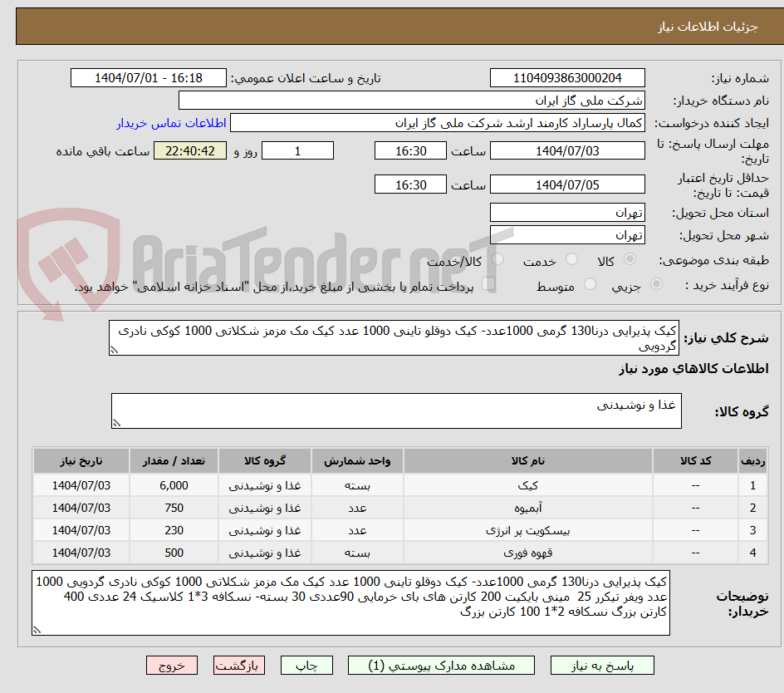Image resolution: width=784 pixels, height=693 pixels.
Task: Select the کالا radio option
Action: coord(630,258)
